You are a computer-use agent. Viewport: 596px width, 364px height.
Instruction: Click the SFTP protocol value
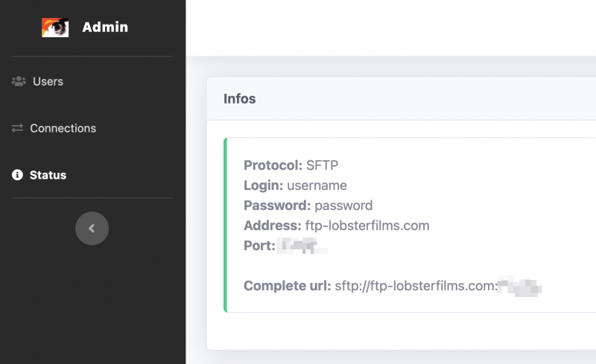322,165
